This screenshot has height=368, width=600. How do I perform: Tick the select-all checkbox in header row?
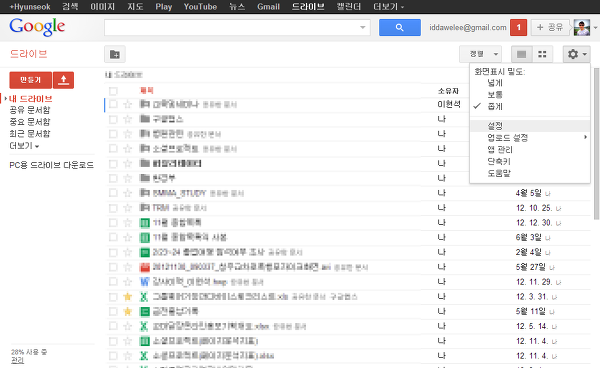coord(113,91)
